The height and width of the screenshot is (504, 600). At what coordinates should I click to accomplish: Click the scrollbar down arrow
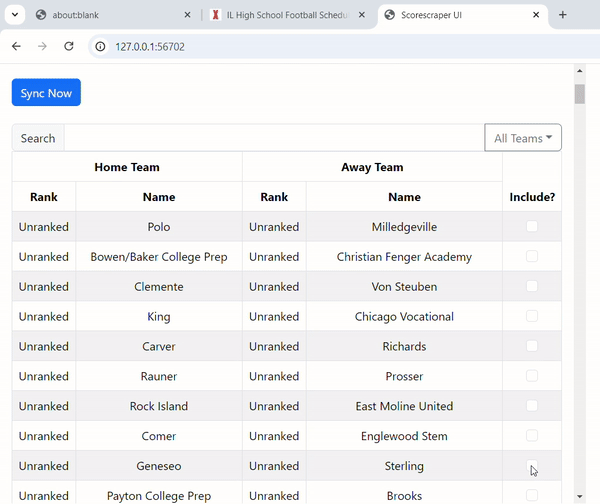point(580,497)
